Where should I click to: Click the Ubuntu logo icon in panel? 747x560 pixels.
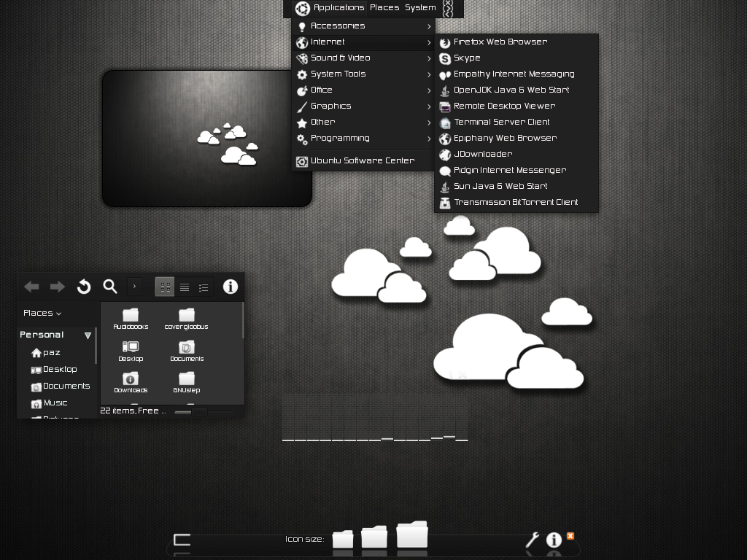303,8
